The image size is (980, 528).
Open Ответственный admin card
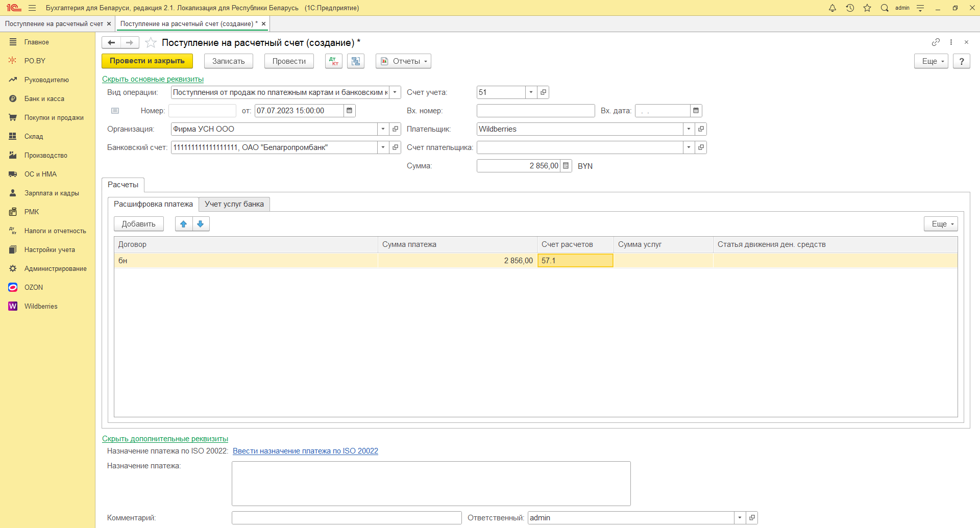tap(752, 518)
